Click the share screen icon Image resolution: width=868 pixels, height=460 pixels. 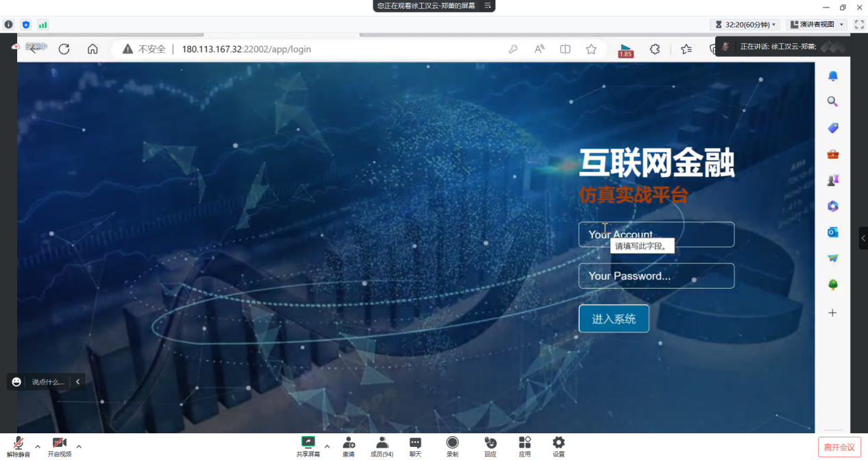click(308, 444)
